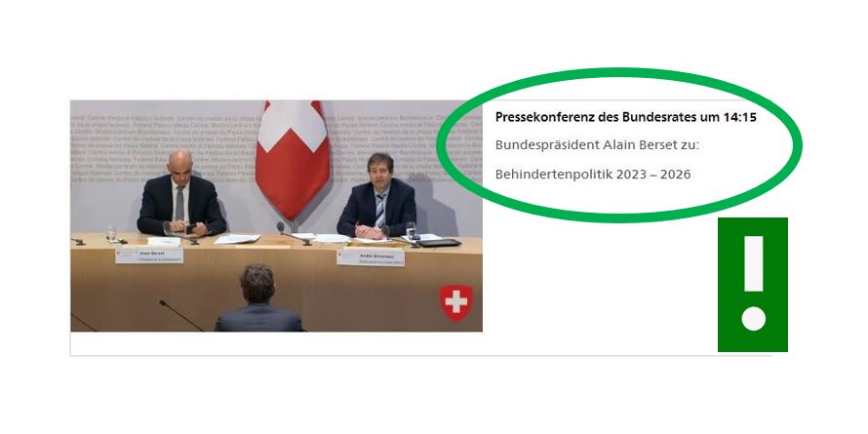Click the water bottle near Alain Berset
868x434 pixels.
coord(112,233)
